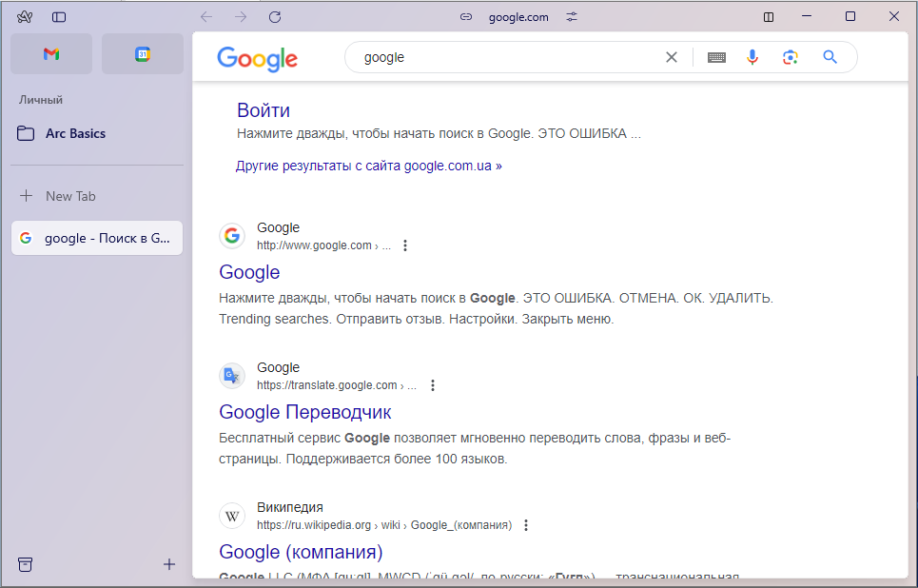Click the Google logo on results page

(x=258, y=59)
